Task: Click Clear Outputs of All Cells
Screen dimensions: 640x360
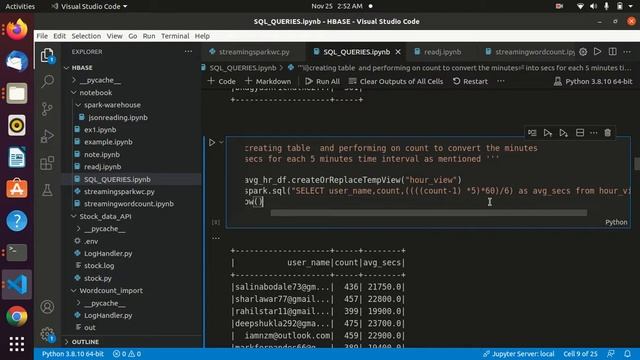Action: point(396,81)
